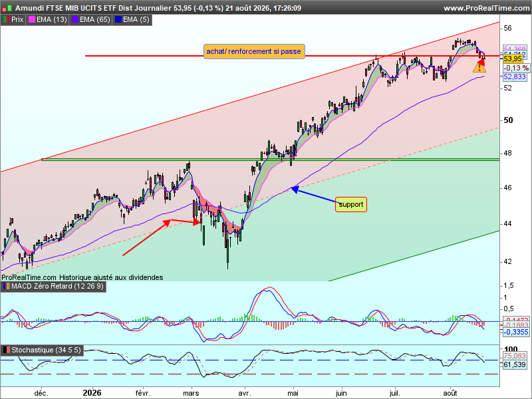
Task: Click the yellow 'support' annotation box
Action: pyautogui.click(x=351, y=205)
